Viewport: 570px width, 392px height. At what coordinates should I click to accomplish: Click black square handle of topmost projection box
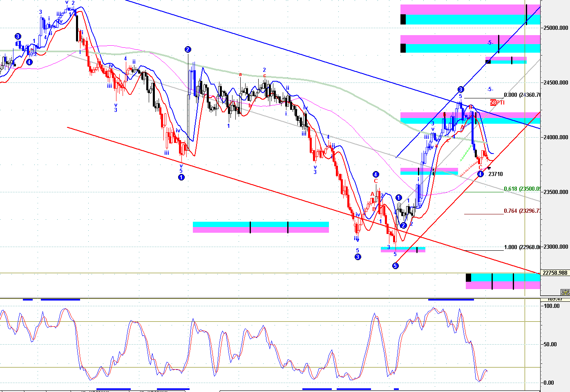pyautogui.click(x=403, y=19)
